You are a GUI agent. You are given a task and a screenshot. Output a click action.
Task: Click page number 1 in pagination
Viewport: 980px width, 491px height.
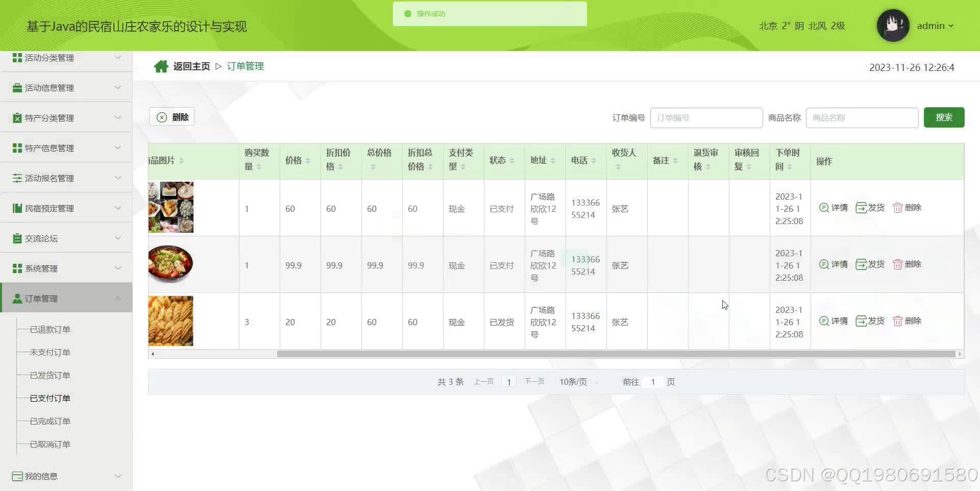coord(509,382)
